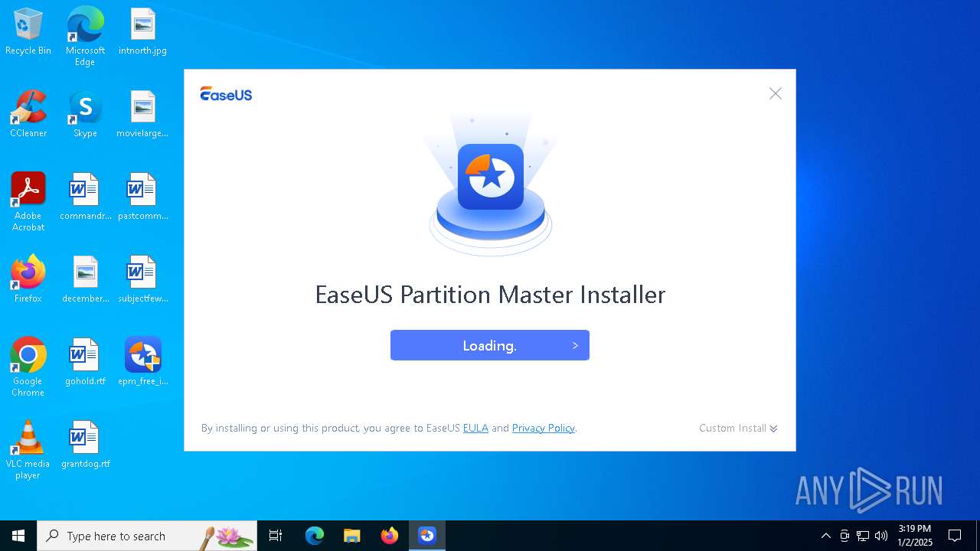This screenshot has width=980, height=551.
Task: Click EaseUS installer taskbar icon
Action: (427, 536)
